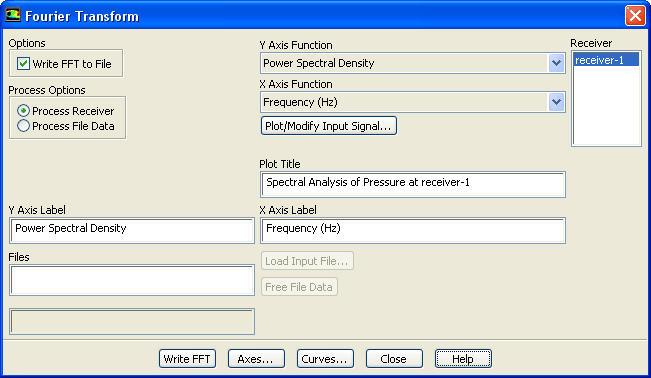Close the Fourier Transform dialog via X
The image size is (651, 378).
pos(635,16)
